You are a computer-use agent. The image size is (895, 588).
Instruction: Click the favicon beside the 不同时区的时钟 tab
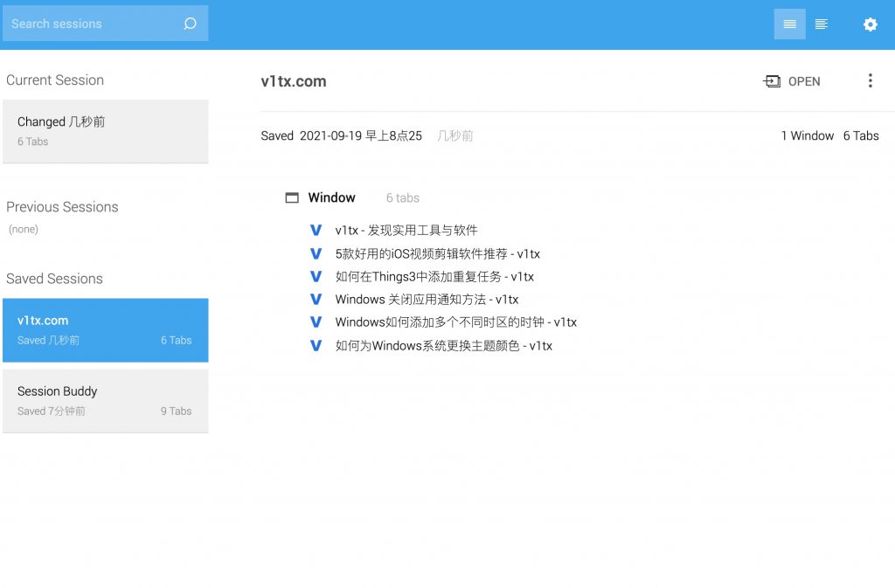coord(316,322)
